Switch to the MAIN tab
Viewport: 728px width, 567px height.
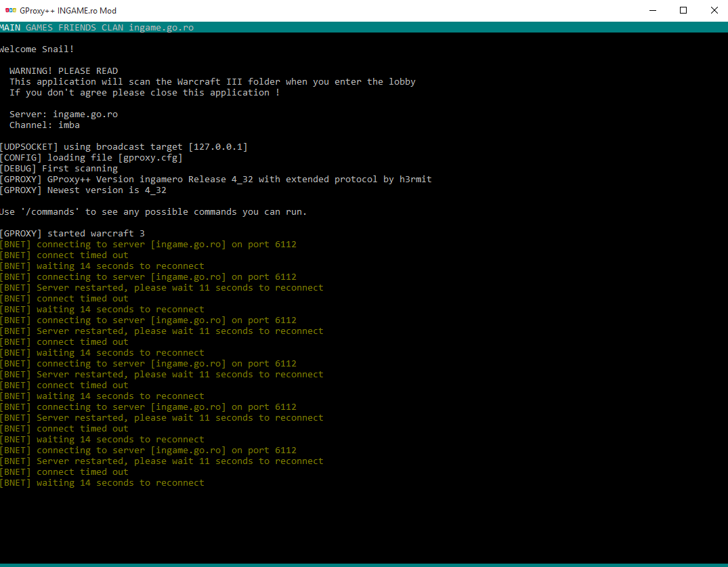[10, 28]
